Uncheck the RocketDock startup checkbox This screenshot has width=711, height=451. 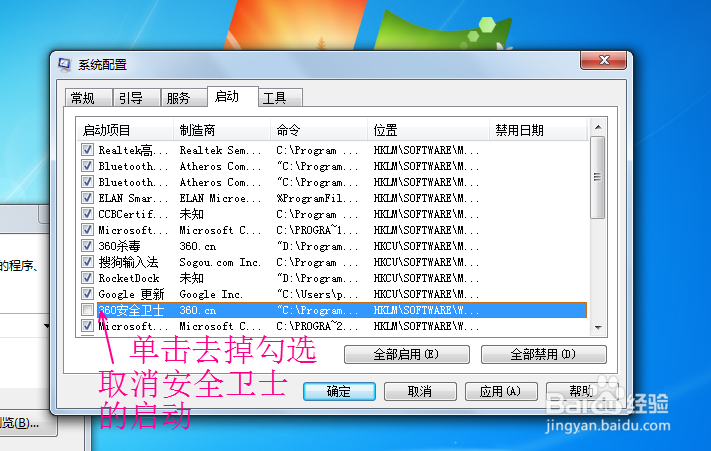coord(87,277)
